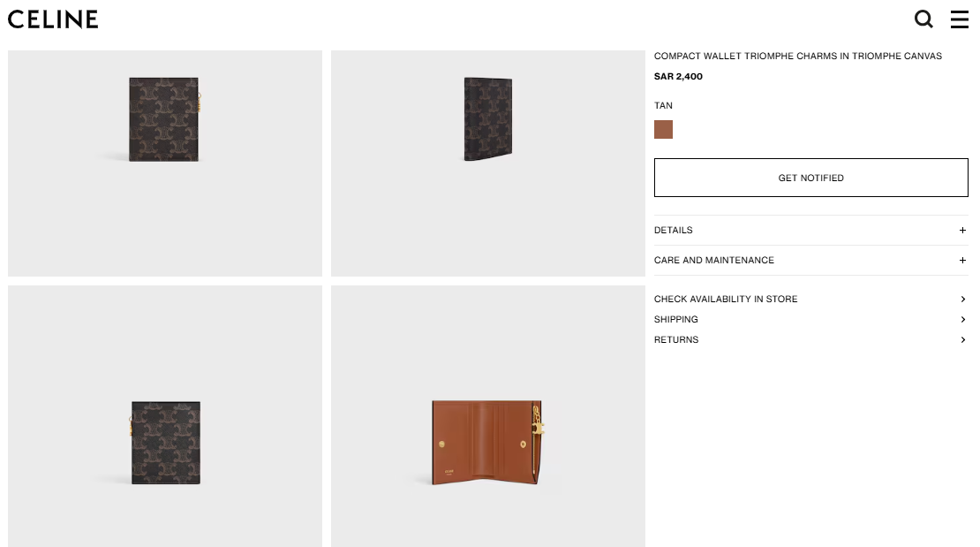
Task: Click the Get Notified button
Action: click(x=810, y=178)
